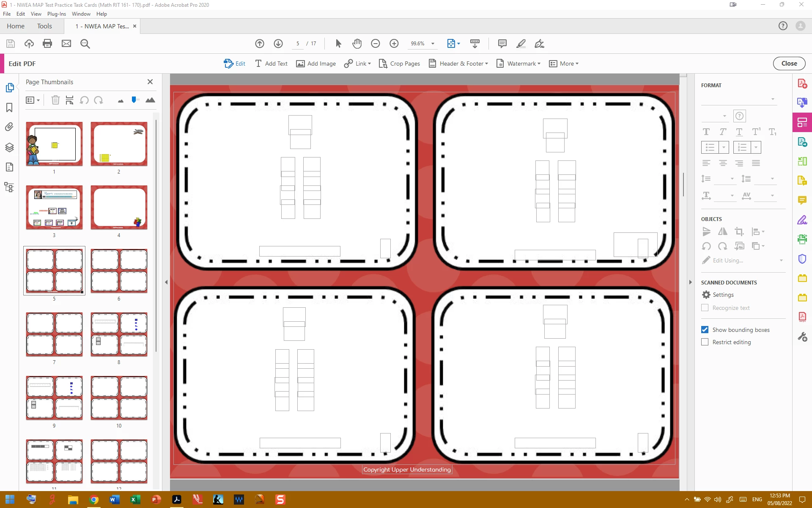Uncheck Show bounding boxes
This screenshot has height=508, width=812.
705,330
